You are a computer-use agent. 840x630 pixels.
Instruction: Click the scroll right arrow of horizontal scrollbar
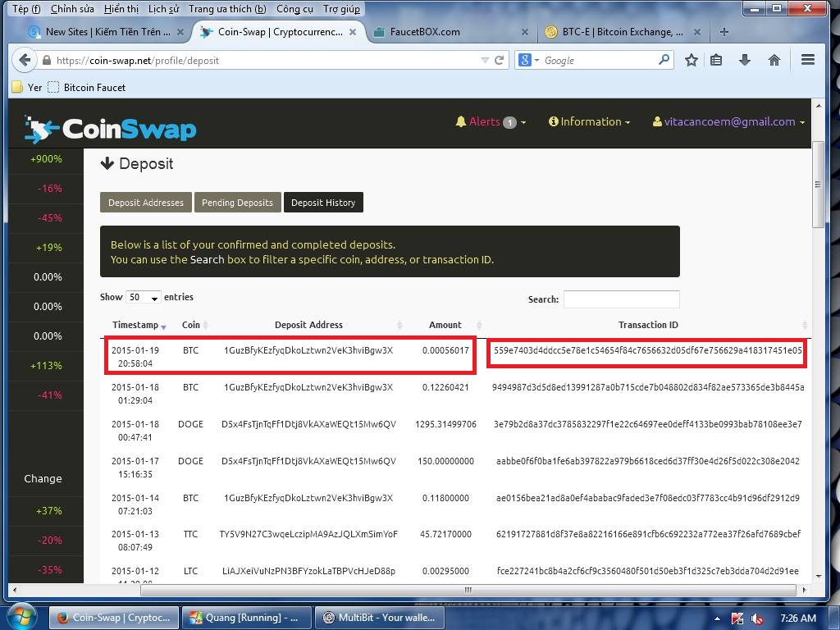pos(804,590)
